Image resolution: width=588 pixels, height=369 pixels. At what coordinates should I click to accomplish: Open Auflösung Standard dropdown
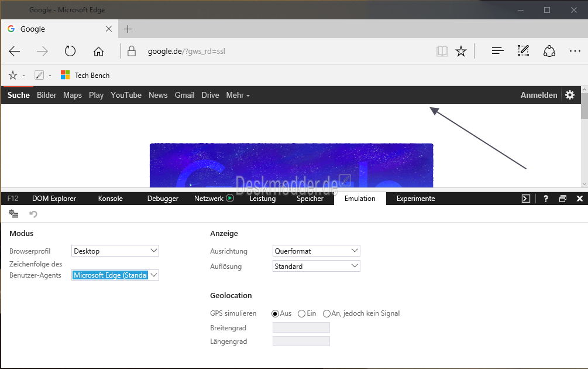(x=316, y=266)
